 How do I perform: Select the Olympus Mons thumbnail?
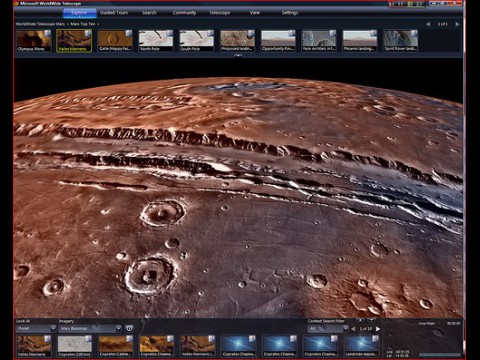pos(34,41)
